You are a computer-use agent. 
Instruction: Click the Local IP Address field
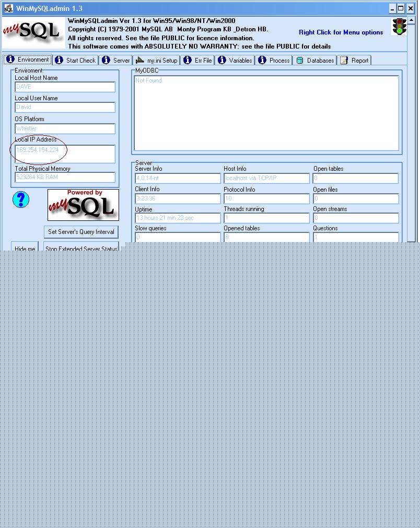(65, 154)
